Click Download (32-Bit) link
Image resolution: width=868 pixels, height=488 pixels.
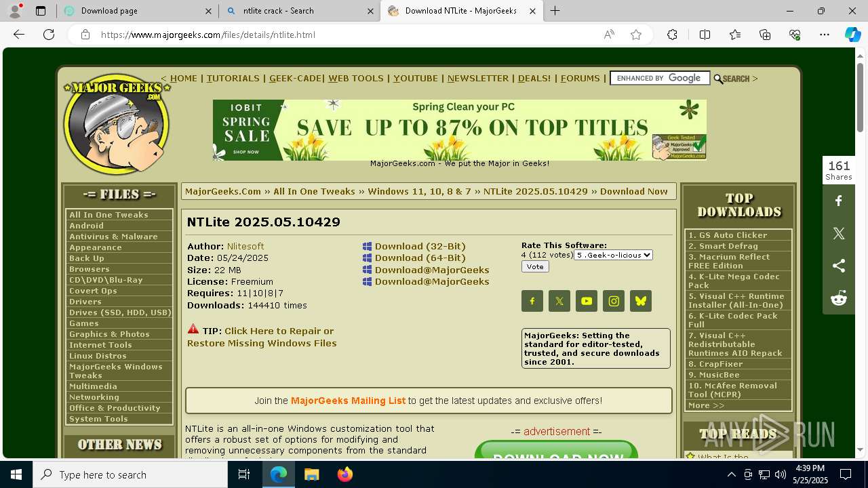pyautogui.click(x=420, y=246)
